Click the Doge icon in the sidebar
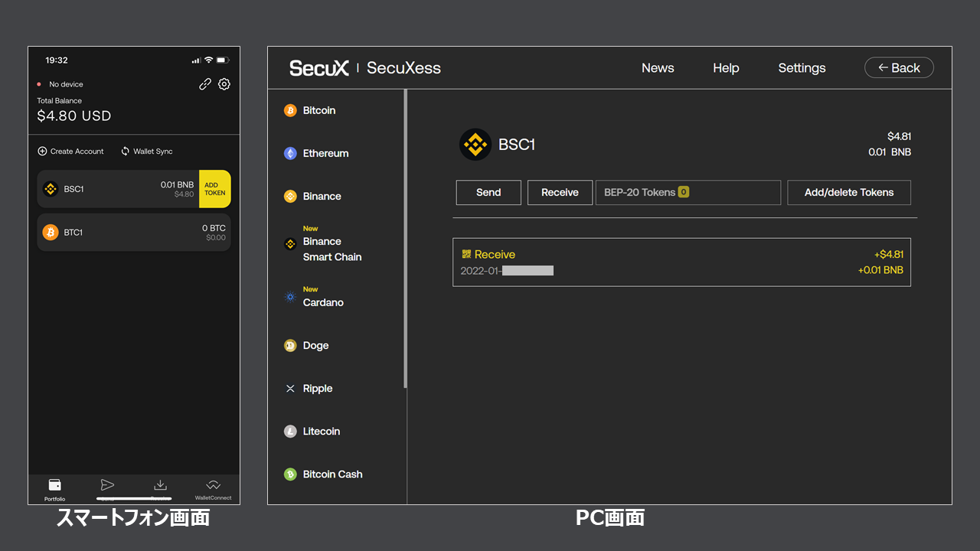Image resolution: width=980 pixels, height=551 pixels. click(290, 345)
